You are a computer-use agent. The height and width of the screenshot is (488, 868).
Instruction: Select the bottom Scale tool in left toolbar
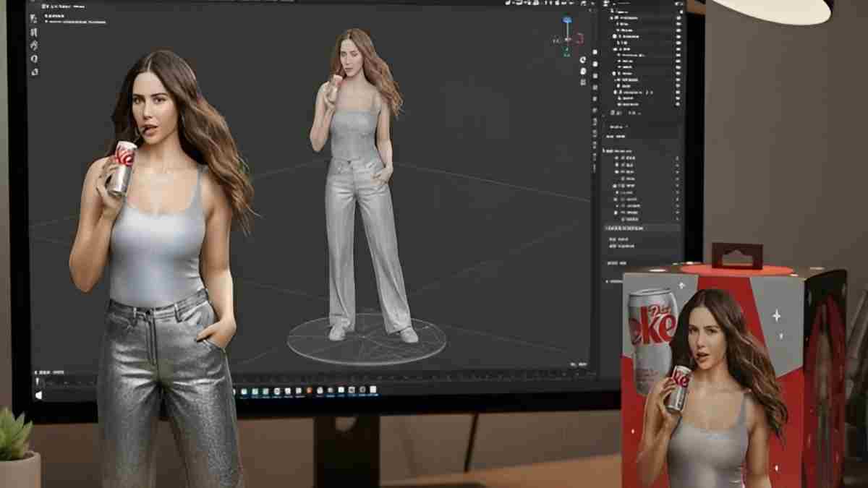point(34,72)
